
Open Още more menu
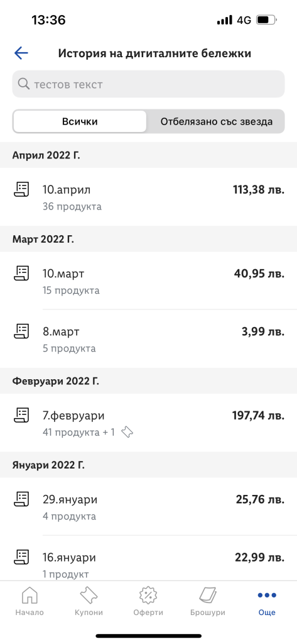pyautogui.click(x=267, y=601)
